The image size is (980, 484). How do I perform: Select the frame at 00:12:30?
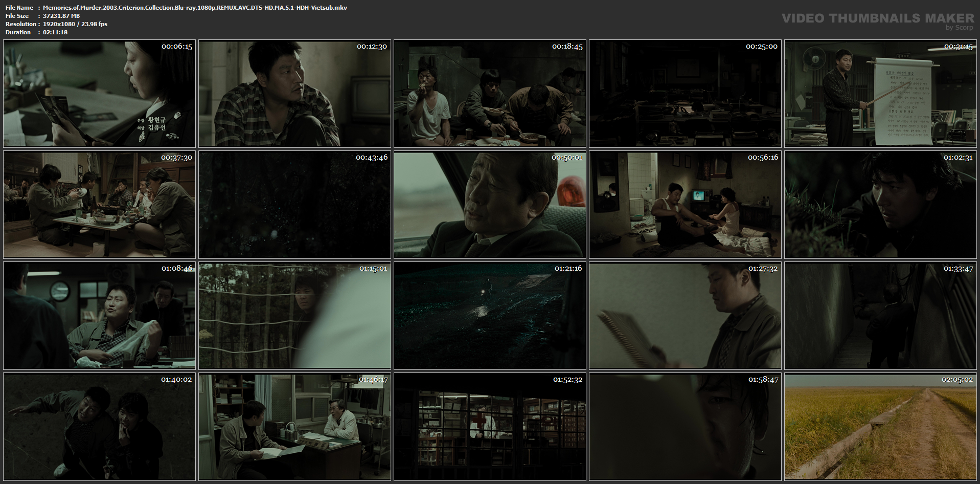coord(294,94)
